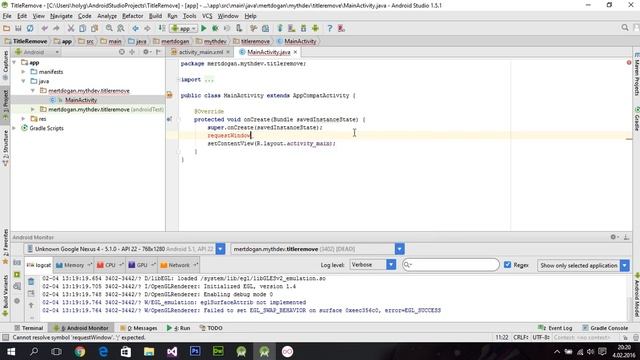Click the Replace toolbar icon
The width and height of the screenshot is (640, 360).
121,28
